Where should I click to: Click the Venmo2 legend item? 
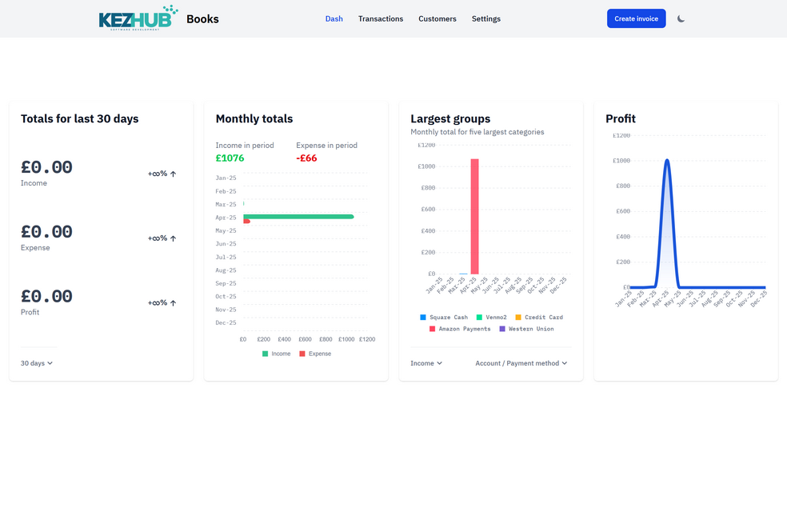pyautogui.click(x=491, y=318)
